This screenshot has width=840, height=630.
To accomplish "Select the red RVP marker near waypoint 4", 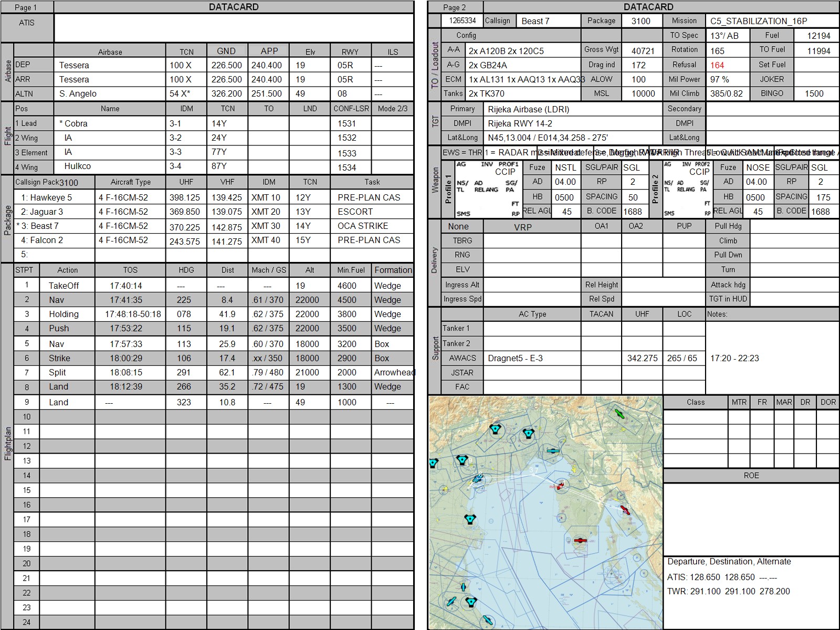I will tap(560, 486).
